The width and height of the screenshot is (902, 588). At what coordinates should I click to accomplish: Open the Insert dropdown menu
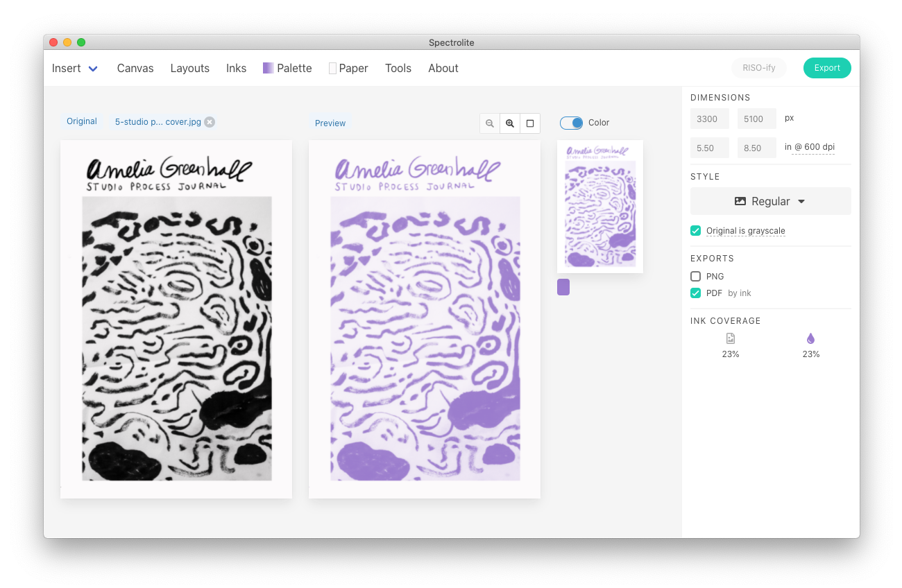pos(75,68)
